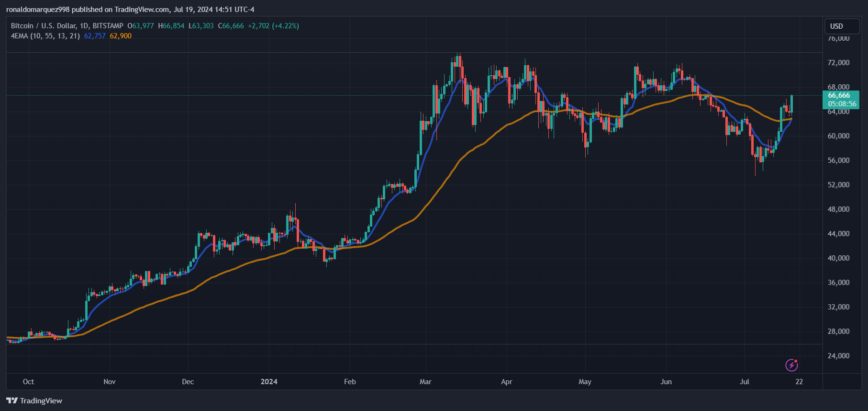Click the countdown timer 05:08:56

842,104
